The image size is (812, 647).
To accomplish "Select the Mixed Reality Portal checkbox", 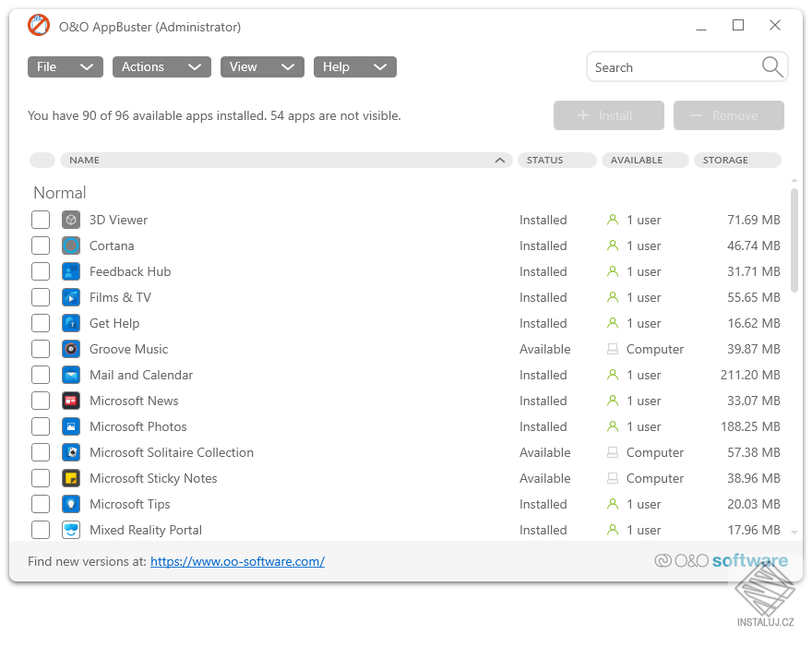I will click(41, 530).
